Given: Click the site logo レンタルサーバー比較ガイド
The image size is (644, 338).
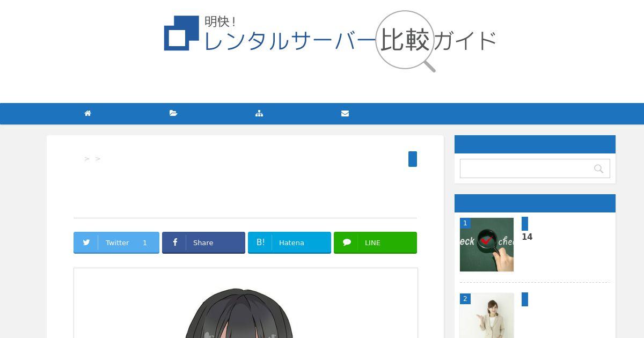Looking at the screenshot, I should 330,40.
